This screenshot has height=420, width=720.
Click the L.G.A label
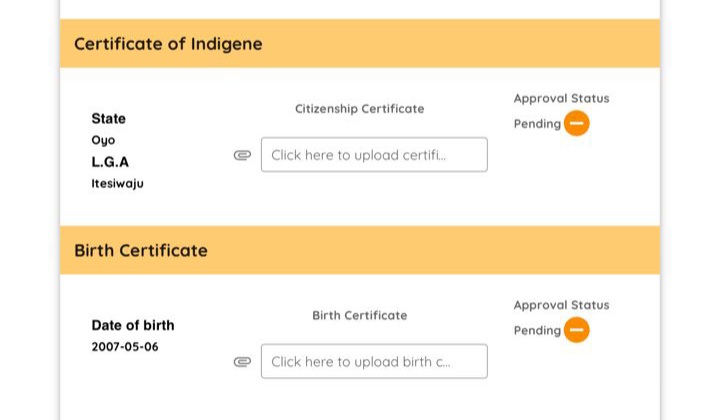coord(110,162)
